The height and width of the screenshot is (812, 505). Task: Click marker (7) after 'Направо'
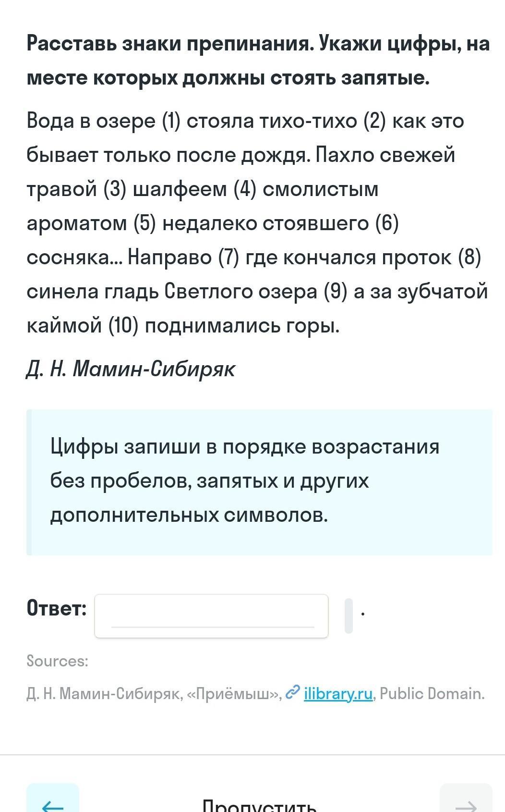coord(228,258)
